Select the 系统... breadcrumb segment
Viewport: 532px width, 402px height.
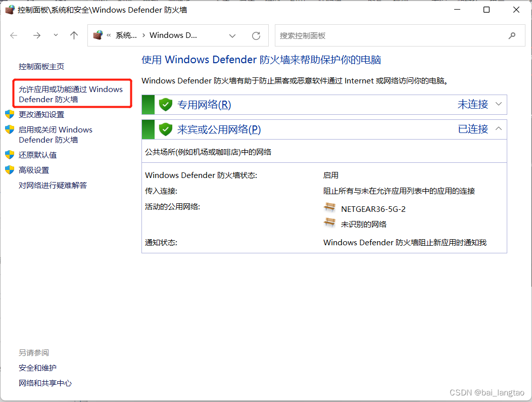tap(126, 35)
